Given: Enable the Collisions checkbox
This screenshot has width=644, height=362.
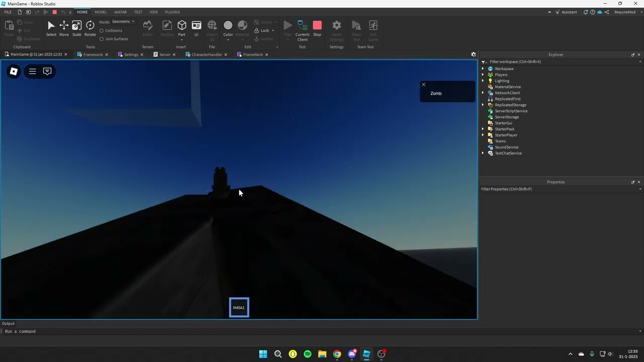Looking at the screenshot, I should [102, 31].
